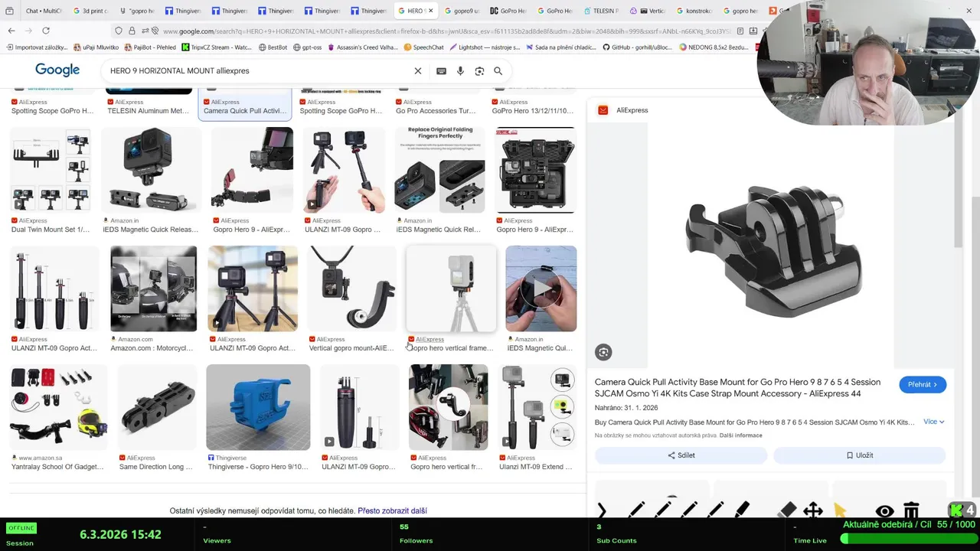Open the PajiBot - Přehled bookmark
The width and height of the screenshot is (980, 551).
150,47
